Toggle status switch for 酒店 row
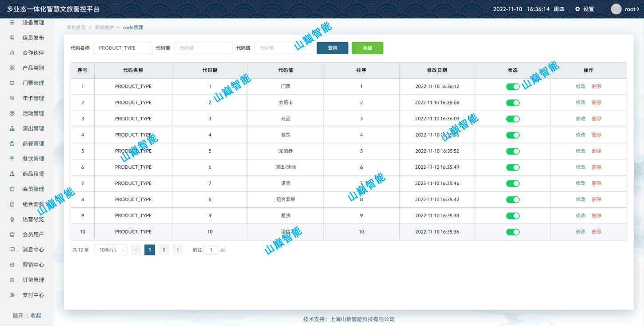Viewport: 644px width, 326px height. (512, 232)
